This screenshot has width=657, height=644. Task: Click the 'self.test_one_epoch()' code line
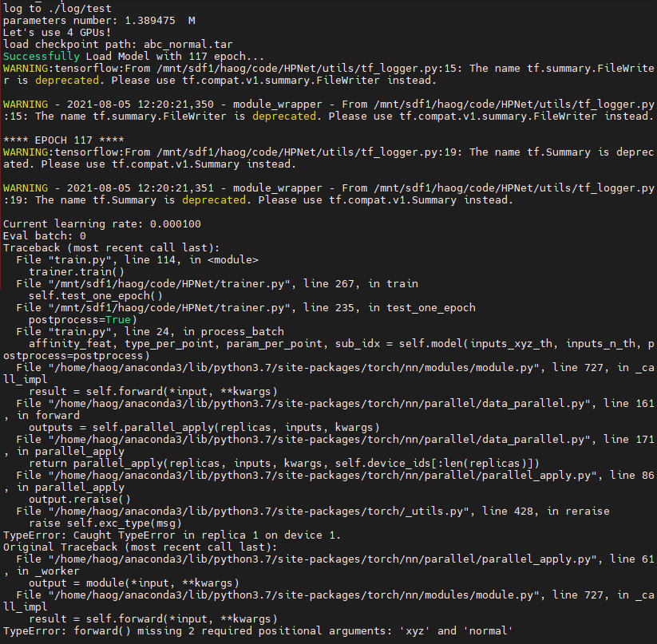(96, 295)
